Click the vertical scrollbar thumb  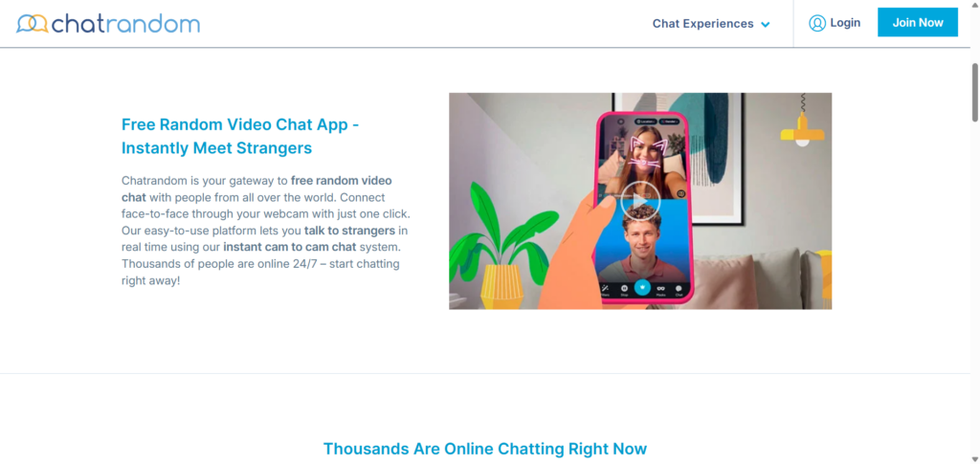[x=975, y=92]
